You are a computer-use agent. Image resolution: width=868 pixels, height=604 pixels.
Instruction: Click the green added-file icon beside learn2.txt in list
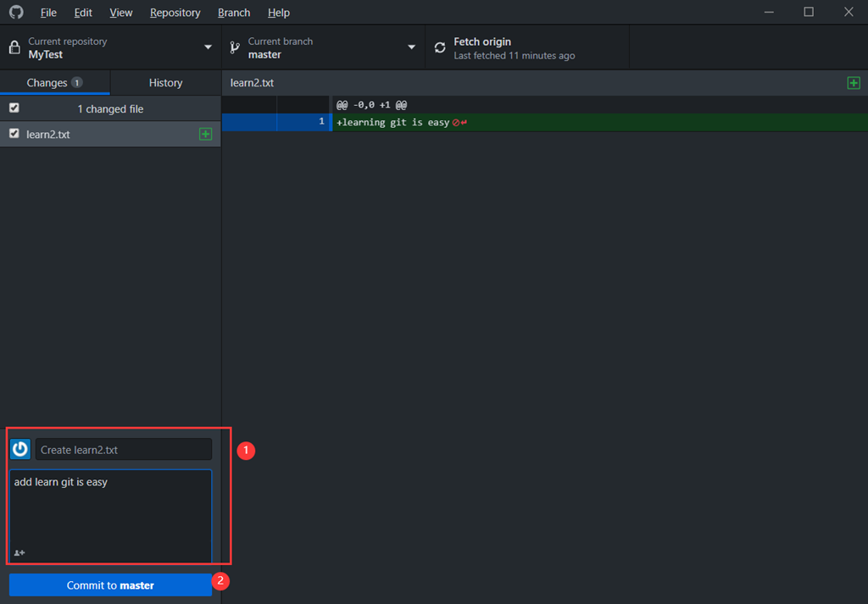205,134
